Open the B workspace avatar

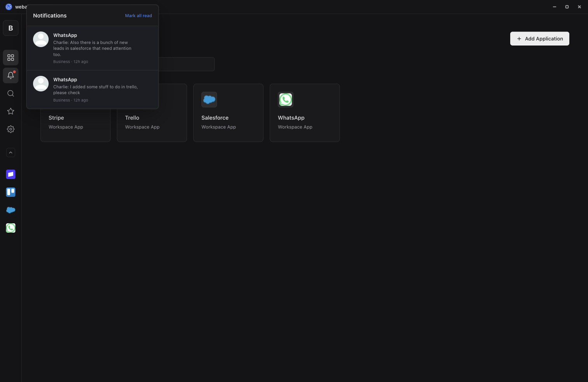(10, 28)
